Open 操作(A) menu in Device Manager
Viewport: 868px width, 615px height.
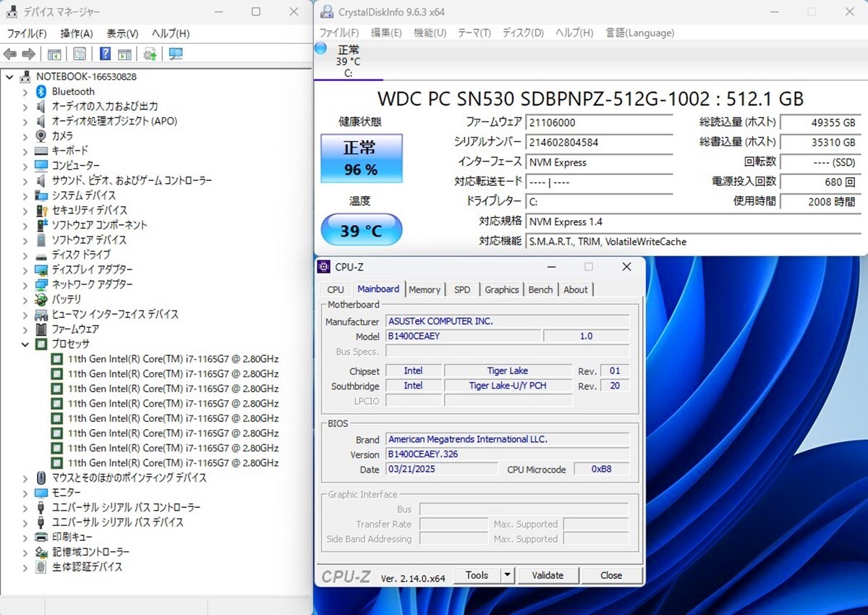pos(77,33)
